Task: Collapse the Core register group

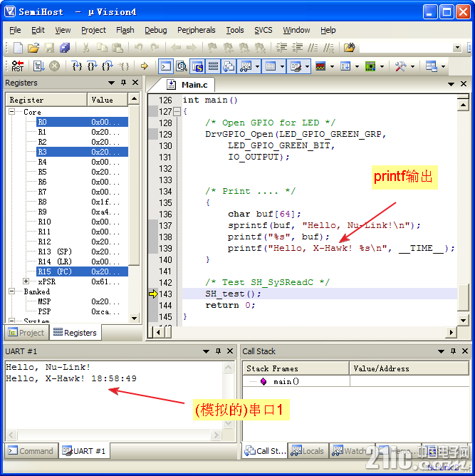Action: tap(11, 112)
